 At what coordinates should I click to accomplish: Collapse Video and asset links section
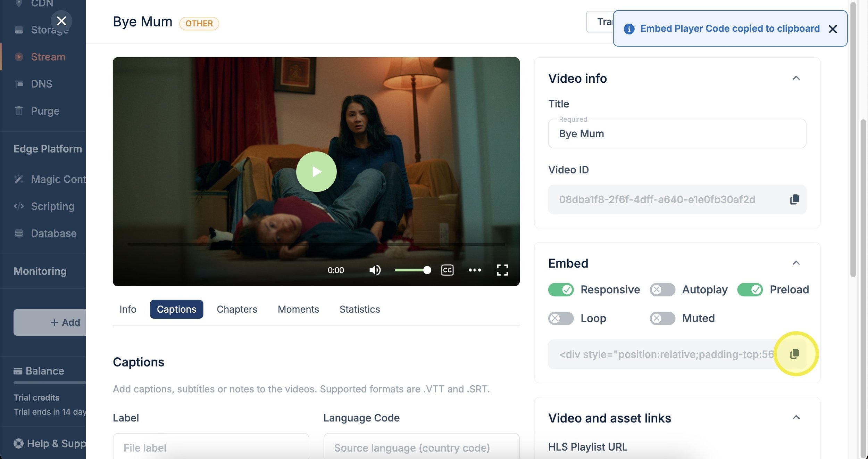(x=796, y=418)
